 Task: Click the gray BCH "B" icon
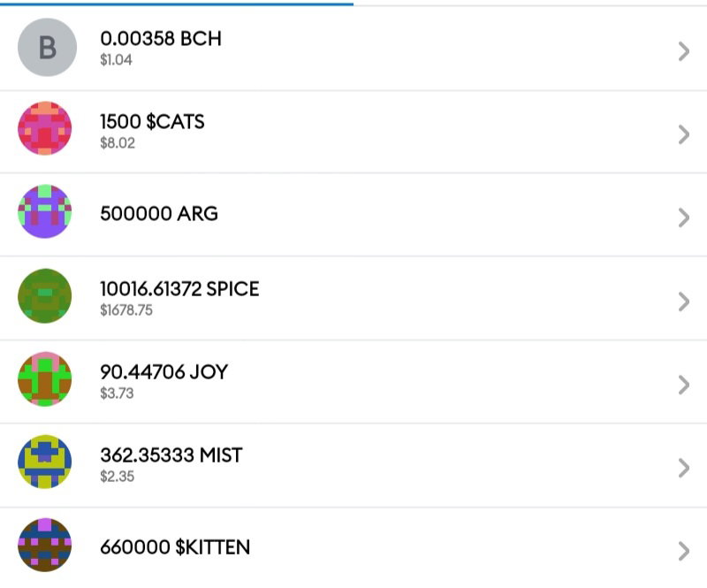pyautogui.click(x=47, y=48)
